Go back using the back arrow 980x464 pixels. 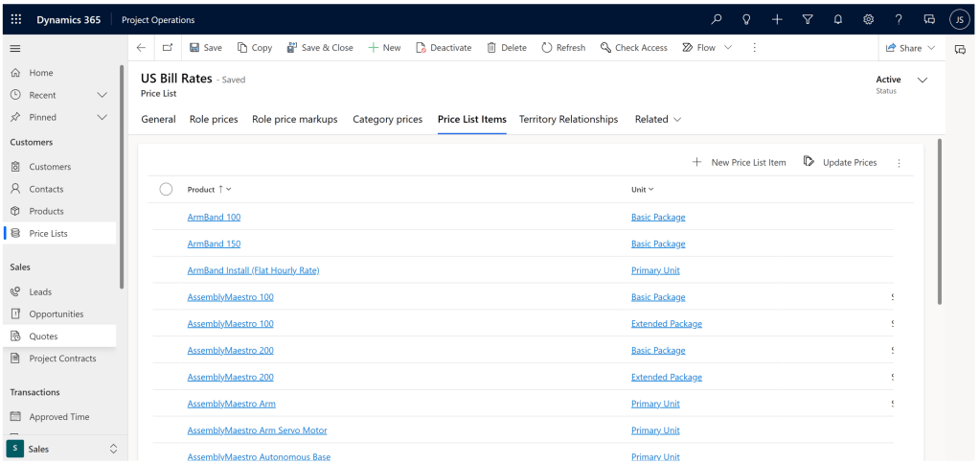pos(141,48)
